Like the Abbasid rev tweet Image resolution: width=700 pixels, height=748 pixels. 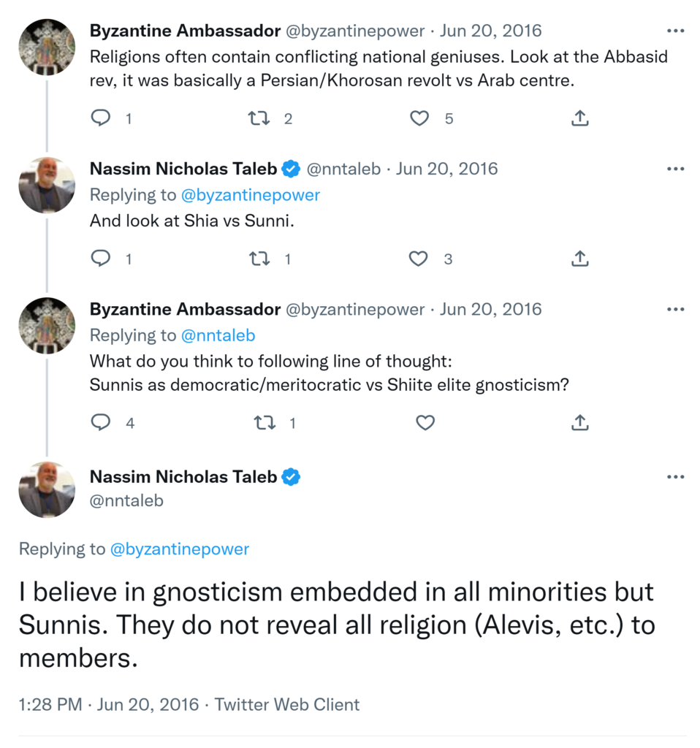click(x=419, y=118)
